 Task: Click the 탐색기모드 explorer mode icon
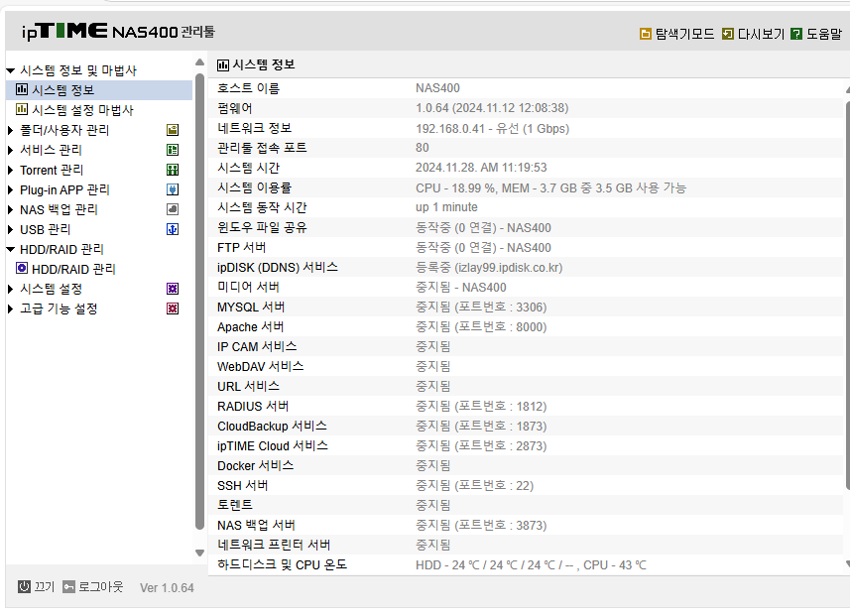coord(645,34)
